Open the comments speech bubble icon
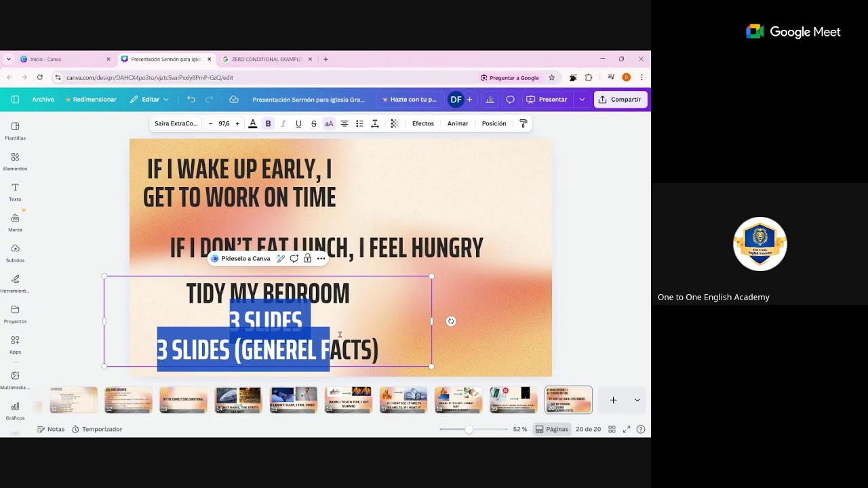 pyautogui.click(x=510, y=100)
